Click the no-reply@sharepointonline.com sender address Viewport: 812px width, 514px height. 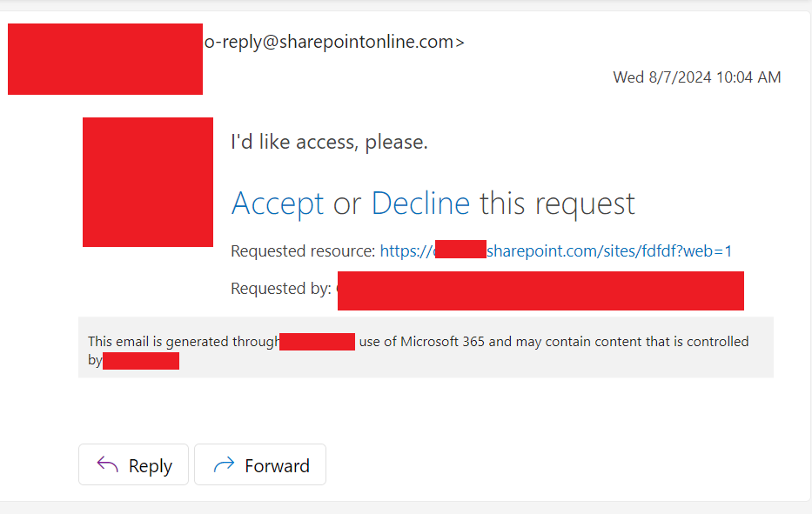(334, 42)
